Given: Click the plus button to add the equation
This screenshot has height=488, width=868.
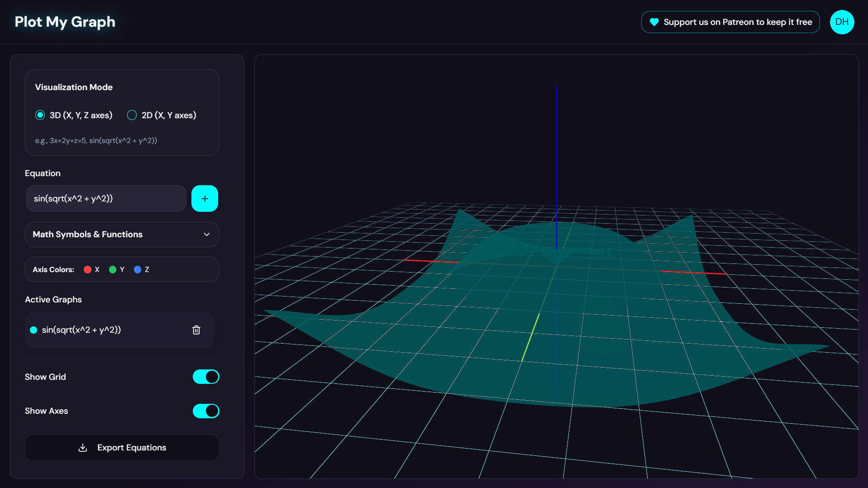Looking at the screenshot, I should pyautogui.click(x=205, y=198).
